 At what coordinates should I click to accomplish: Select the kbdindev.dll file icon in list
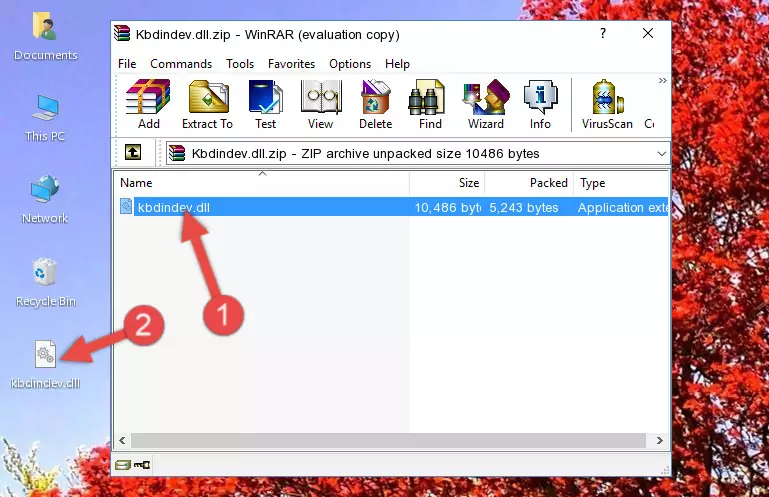[x=126, y=207]
